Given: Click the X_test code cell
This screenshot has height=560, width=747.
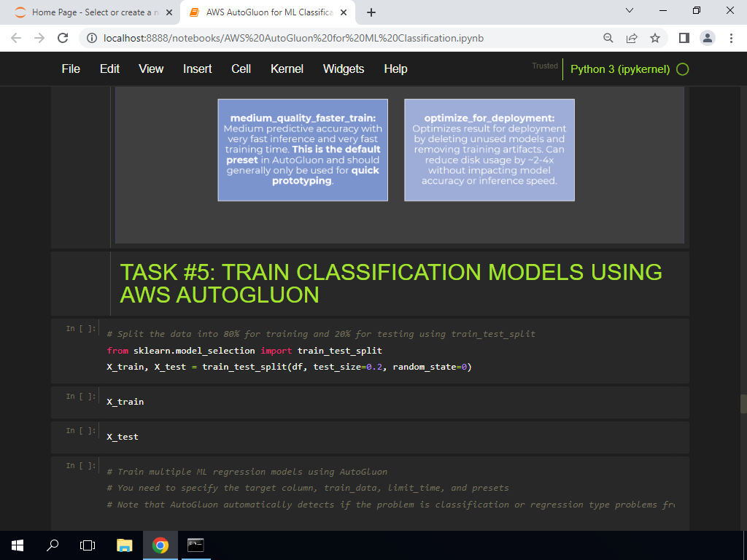Looking at the screenshot, I should (370, 437).
